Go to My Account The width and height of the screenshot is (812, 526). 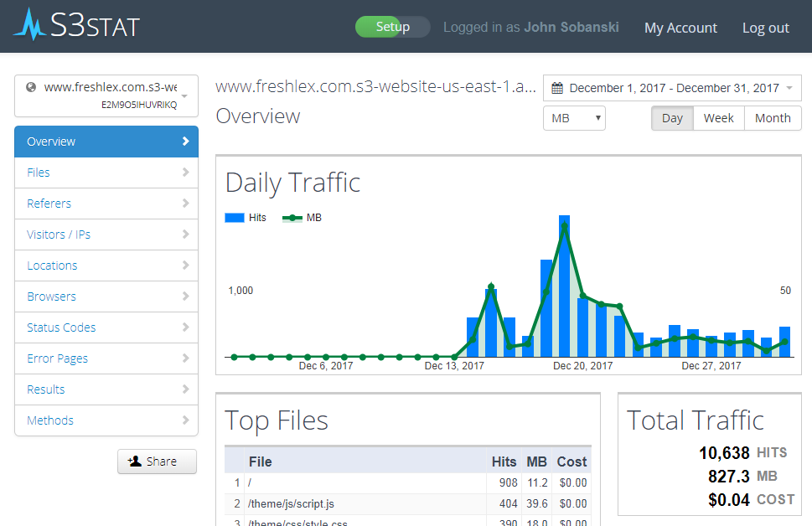[x=680, y=28]
